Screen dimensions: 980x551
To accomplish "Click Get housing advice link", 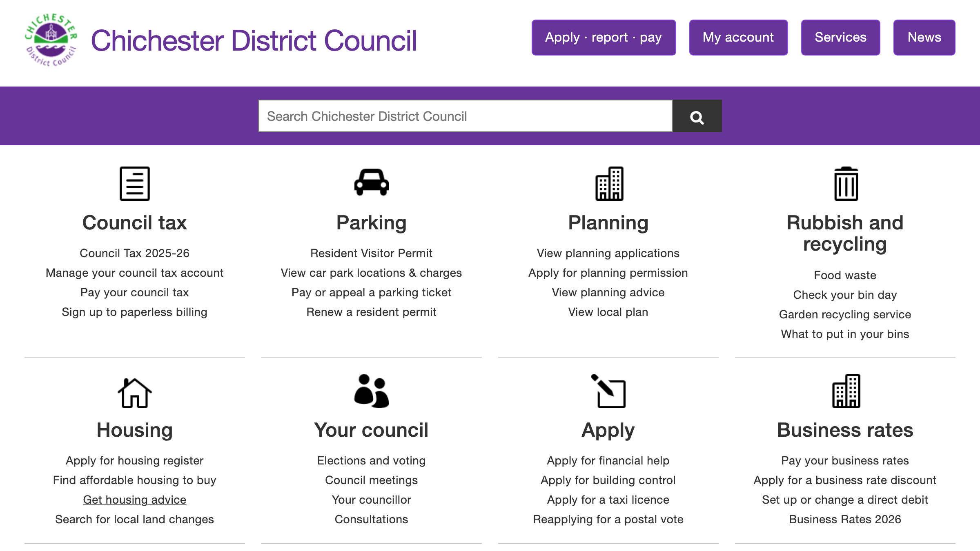I will pyautogui.click(x=134, y=500).
